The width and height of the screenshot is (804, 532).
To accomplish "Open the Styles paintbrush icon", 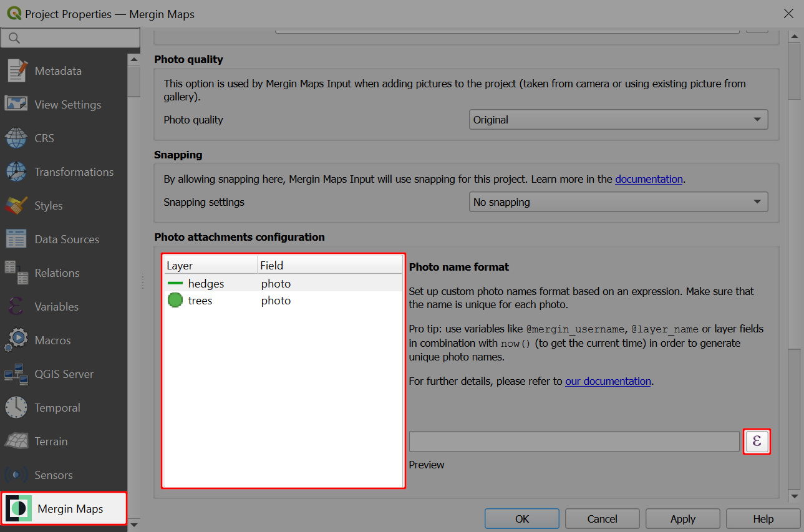I will [x=16, y=205].
